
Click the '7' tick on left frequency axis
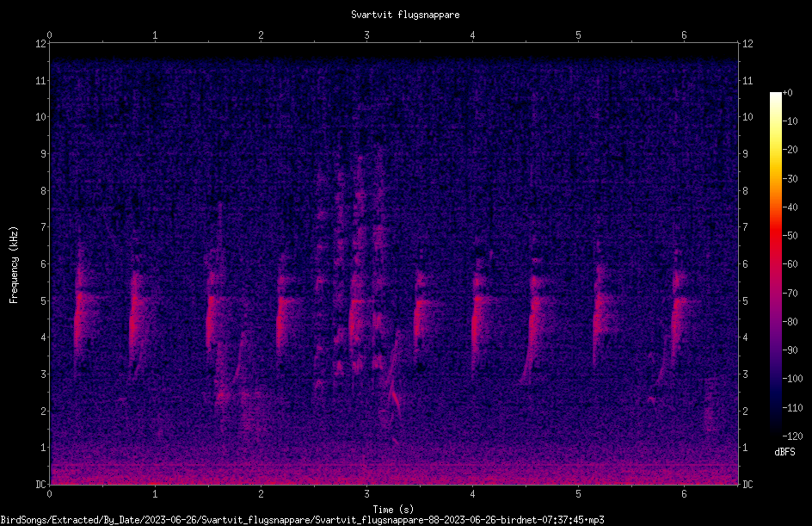click(43, 227)
